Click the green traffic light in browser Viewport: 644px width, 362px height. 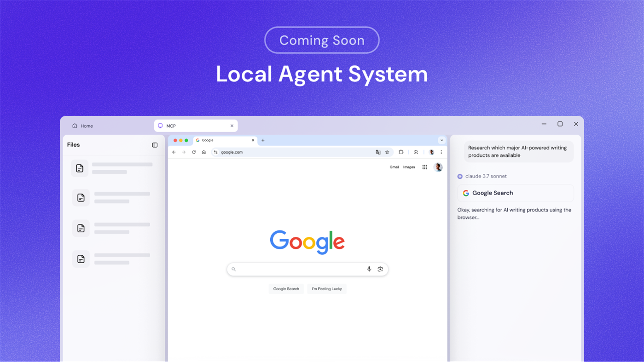186,140
